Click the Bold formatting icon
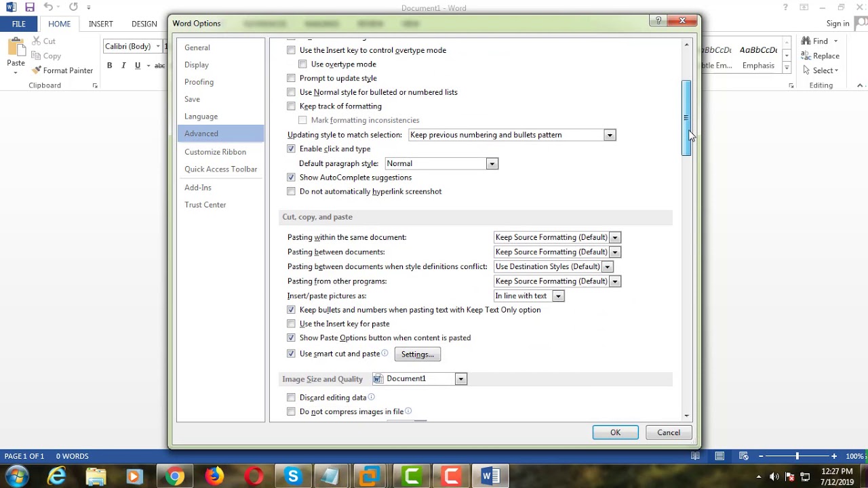Screen dimensions: 868x488 pos(109,66)
